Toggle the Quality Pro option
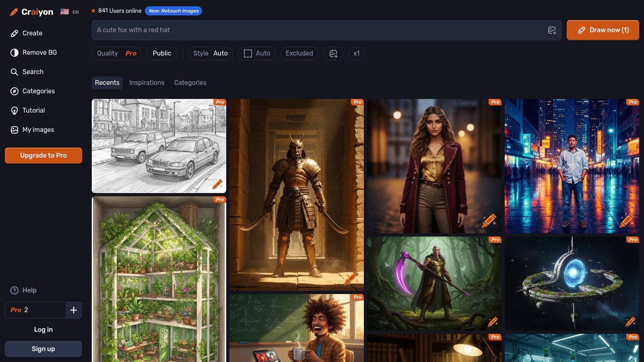Image resolution: width=644 pixels, height=362 pixels. point(116,53)
